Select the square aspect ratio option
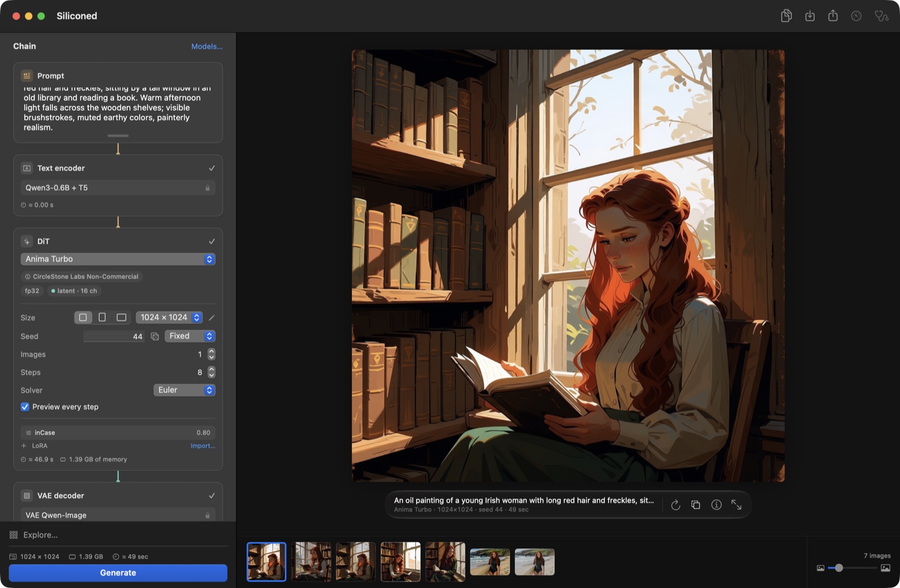900x588 pixels. pyautogui.click(x=83, y=318)
